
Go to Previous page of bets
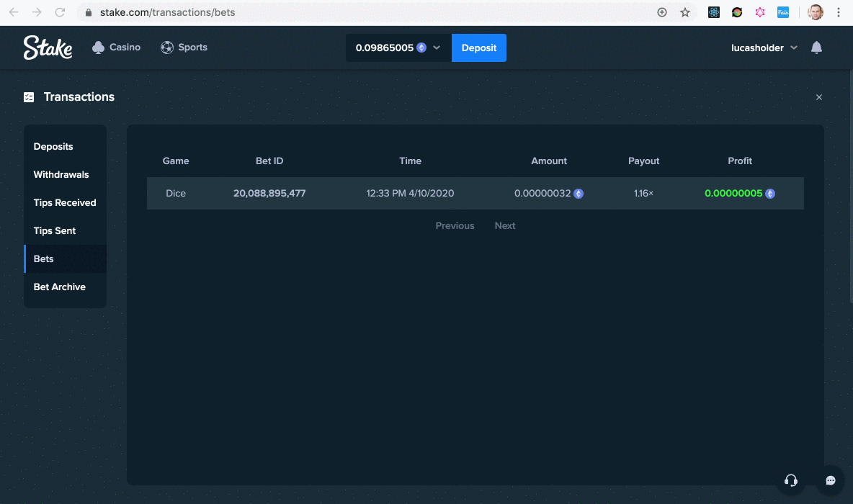click(455, 225)
